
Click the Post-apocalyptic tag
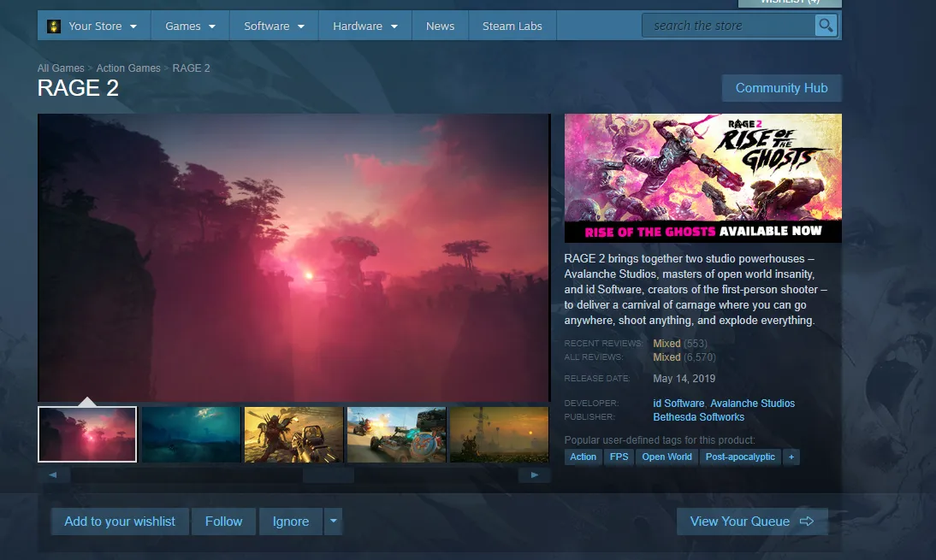pyautogui.click(x=740, y=457)
